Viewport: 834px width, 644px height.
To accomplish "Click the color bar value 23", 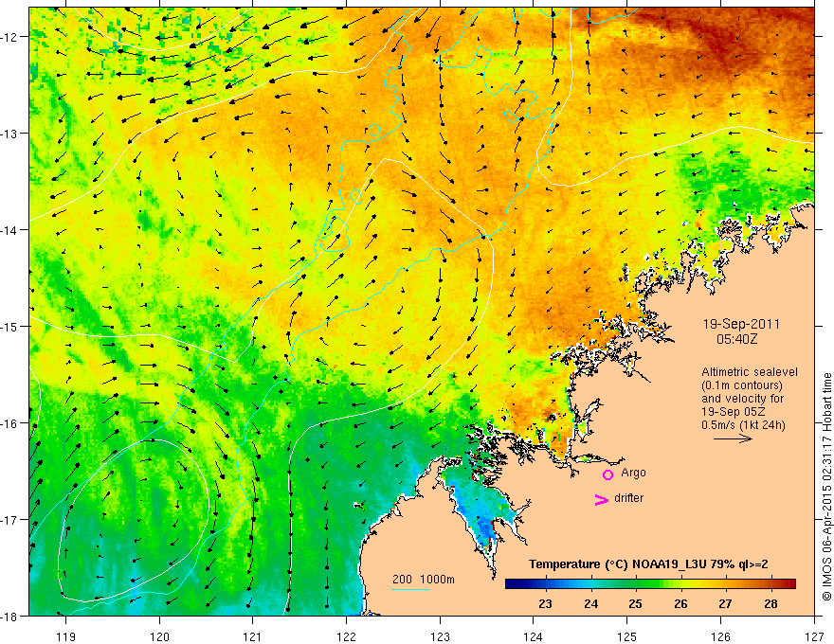I will pos(545,603).
